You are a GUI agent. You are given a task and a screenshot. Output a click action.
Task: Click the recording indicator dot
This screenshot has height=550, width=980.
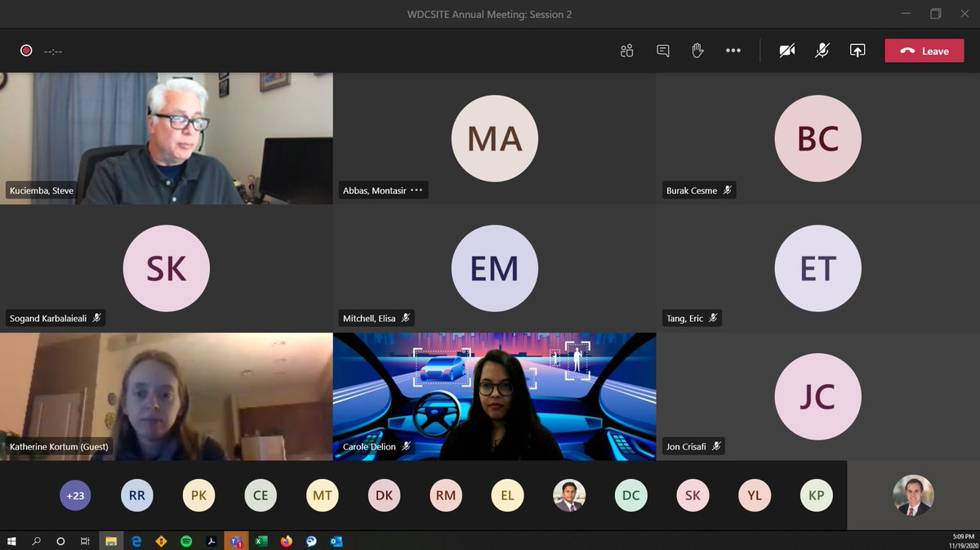tap(26, 51)
